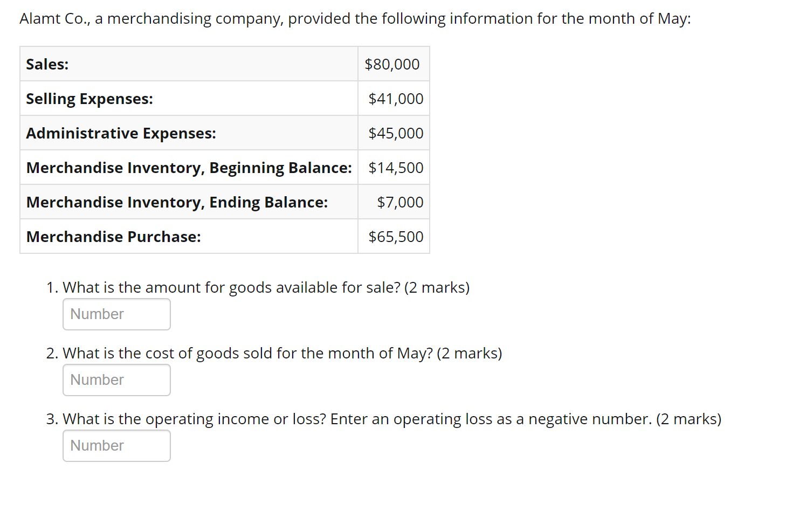Click the Number field for operating income or loss
Viewport: 806px width, 532px height.
tap(116, 446)
